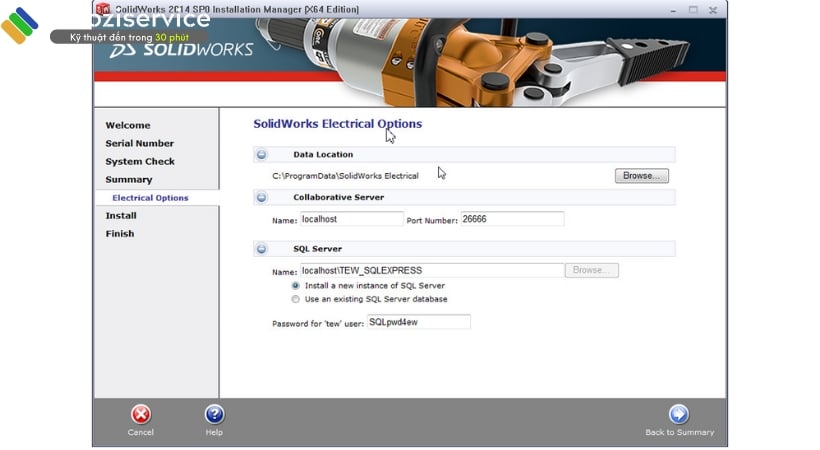Screen dimensions: 820x450
Task: Open Help with the question mark icon
Action: (x=214, y=414)
